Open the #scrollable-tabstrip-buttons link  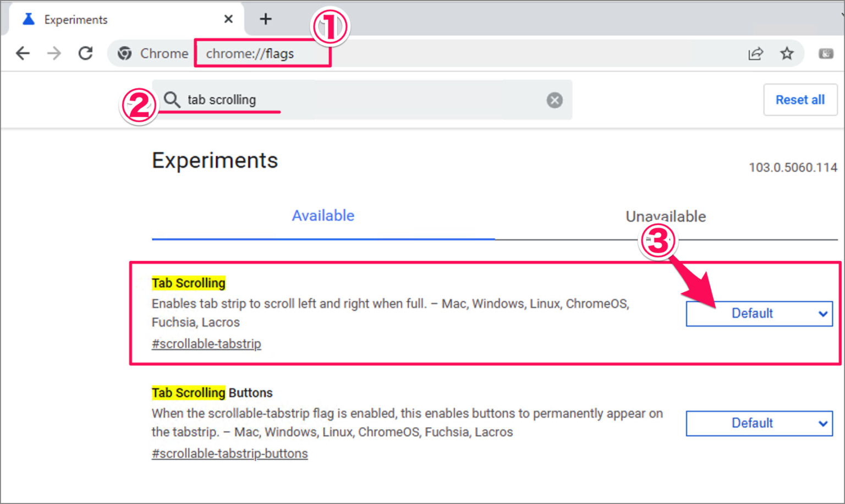(x=230, y=453)
